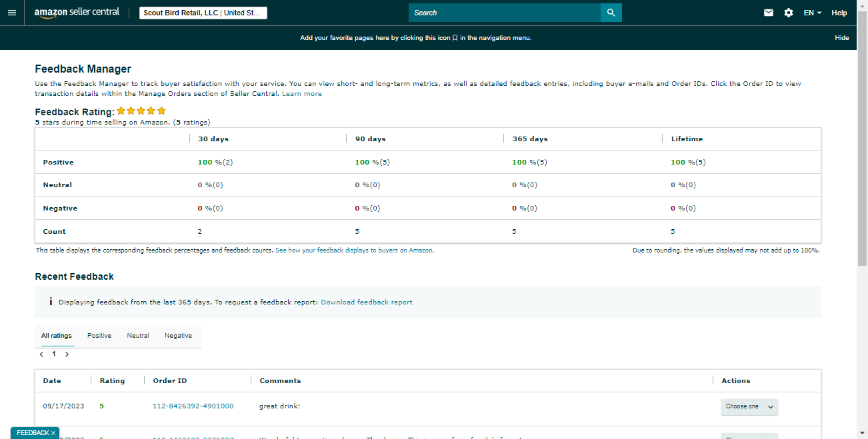Click the Feedback Manager heading
868x439 pixels.
pyautogui.click(x=83, y=69)
